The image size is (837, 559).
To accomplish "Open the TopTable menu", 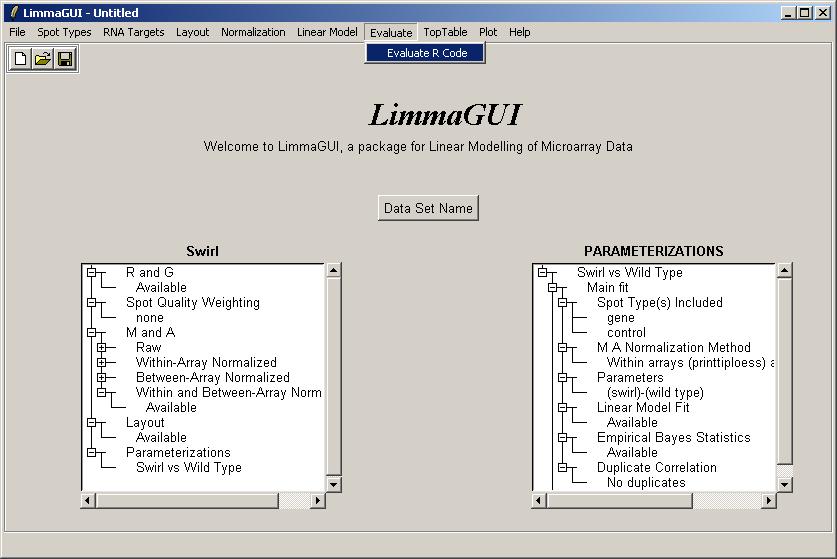I will (445, 32).
